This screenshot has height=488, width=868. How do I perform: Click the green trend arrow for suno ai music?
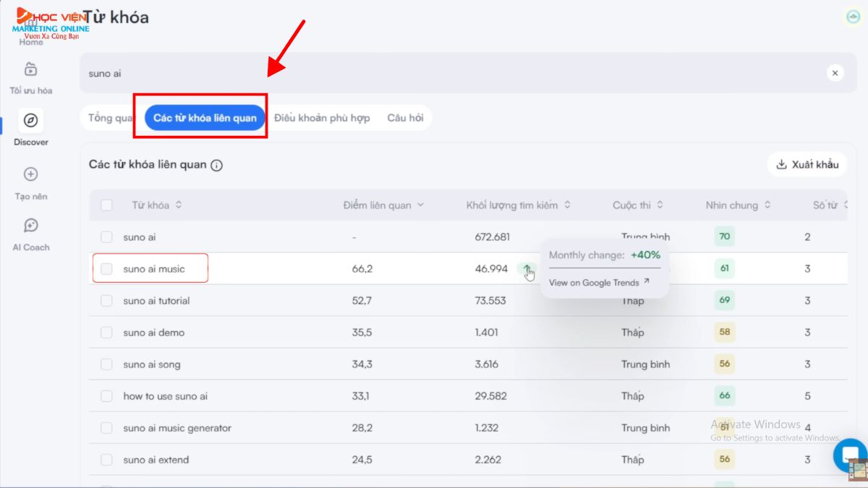click(x=527, y=269)
